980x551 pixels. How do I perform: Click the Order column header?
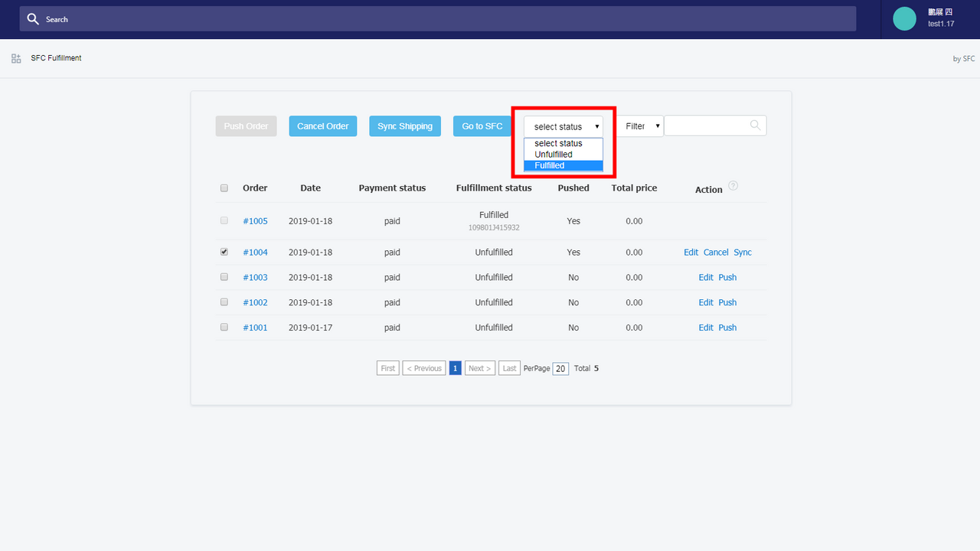coord(255,188)
